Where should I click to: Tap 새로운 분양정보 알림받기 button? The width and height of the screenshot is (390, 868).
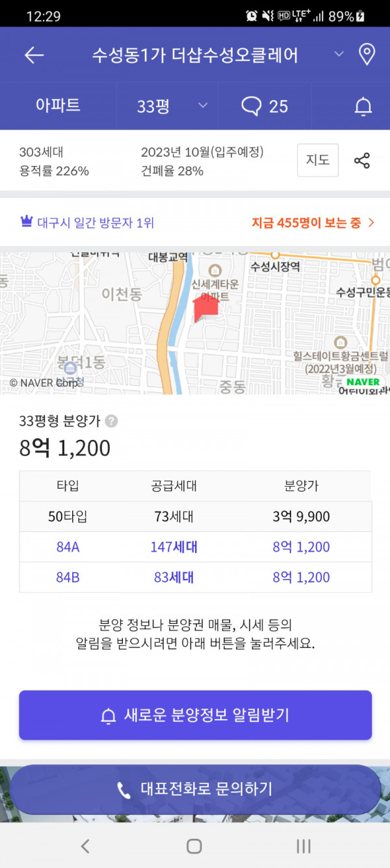pos(195,715)
